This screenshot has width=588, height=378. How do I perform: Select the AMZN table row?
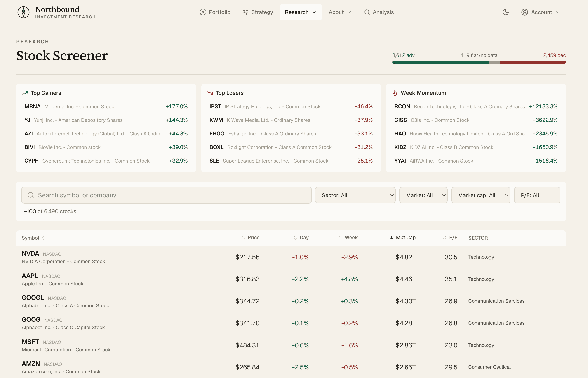[291, 367]
